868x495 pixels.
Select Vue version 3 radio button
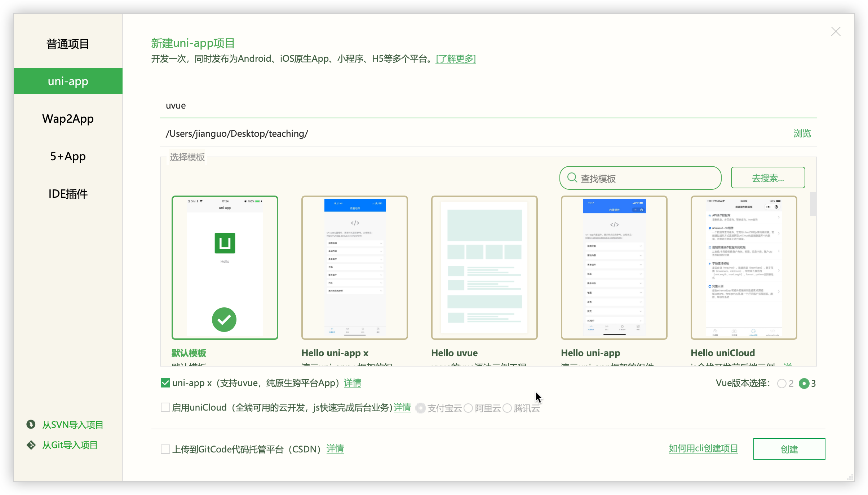pos(804,384)
